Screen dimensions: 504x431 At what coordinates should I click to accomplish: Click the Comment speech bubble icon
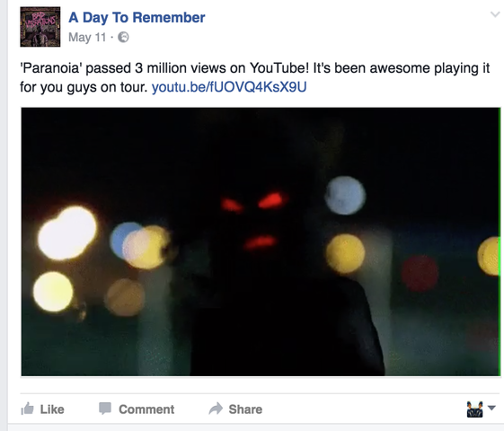[x=105, y=409]
